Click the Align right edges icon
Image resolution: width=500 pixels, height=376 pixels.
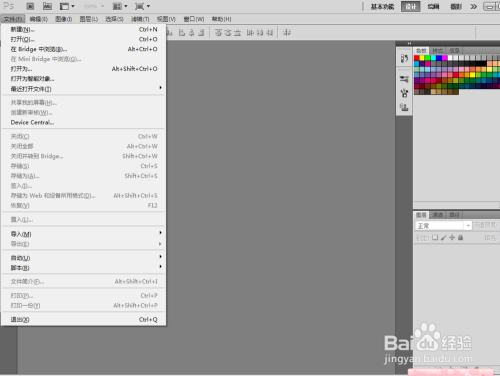coord(201,33)
